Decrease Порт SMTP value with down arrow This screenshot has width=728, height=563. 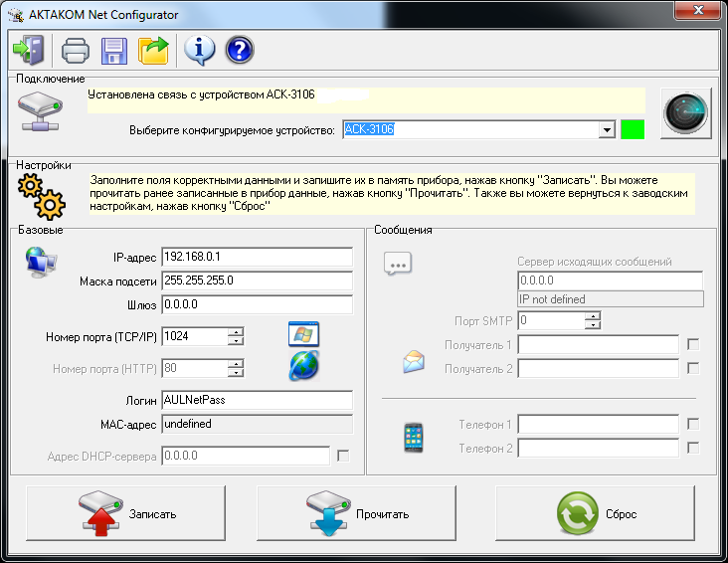click(x=594, y=325)
